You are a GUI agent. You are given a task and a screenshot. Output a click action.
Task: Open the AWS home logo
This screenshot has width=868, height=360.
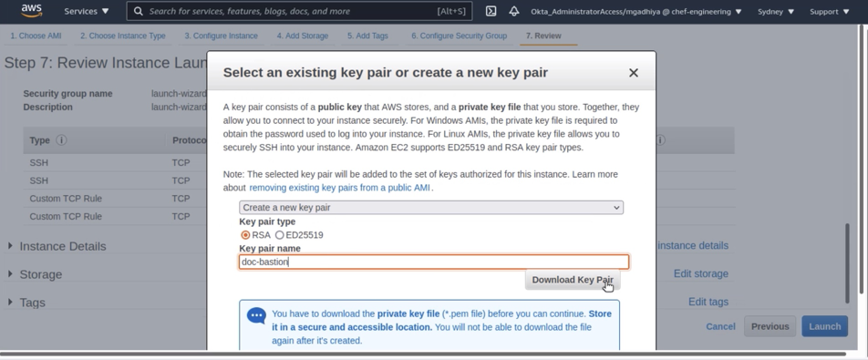tap(32, 11)
